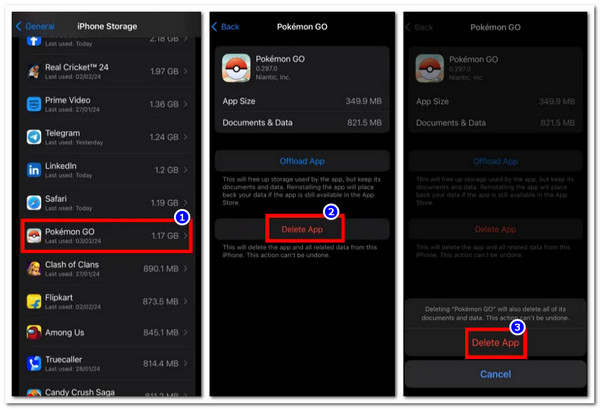
Task: Tap the Prime Video app icon
Action: (34, 104)
